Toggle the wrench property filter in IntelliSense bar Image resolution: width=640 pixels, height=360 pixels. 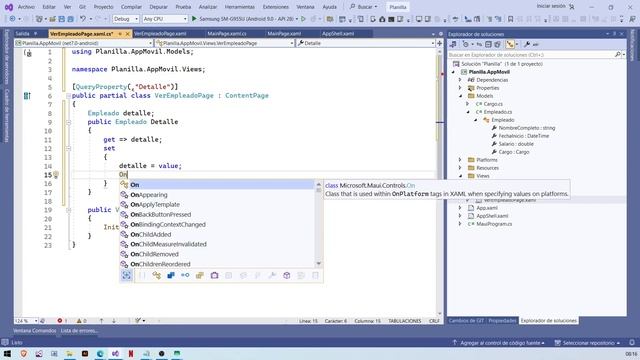[272, 276]
